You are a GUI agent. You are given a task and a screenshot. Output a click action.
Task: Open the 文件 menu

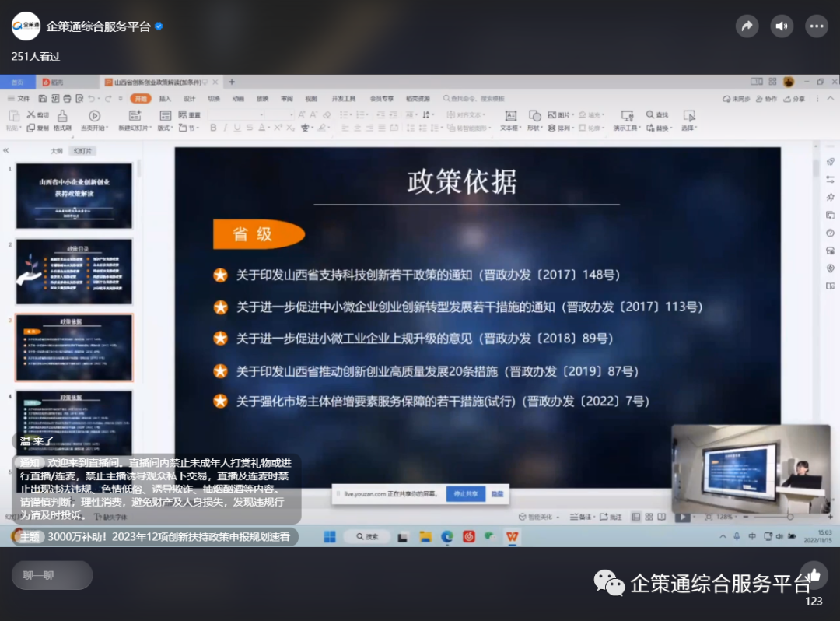coord(19,99)
